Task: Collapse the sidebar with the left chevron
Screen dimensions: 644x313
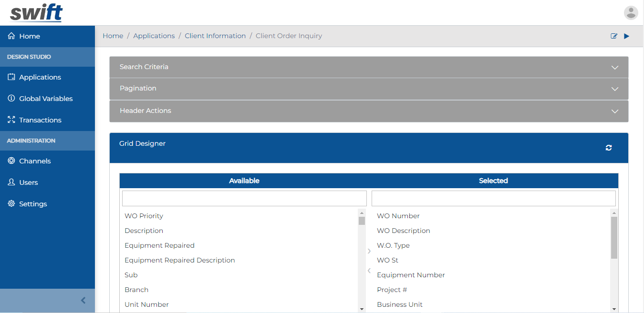Action: (x=83, y=300)
